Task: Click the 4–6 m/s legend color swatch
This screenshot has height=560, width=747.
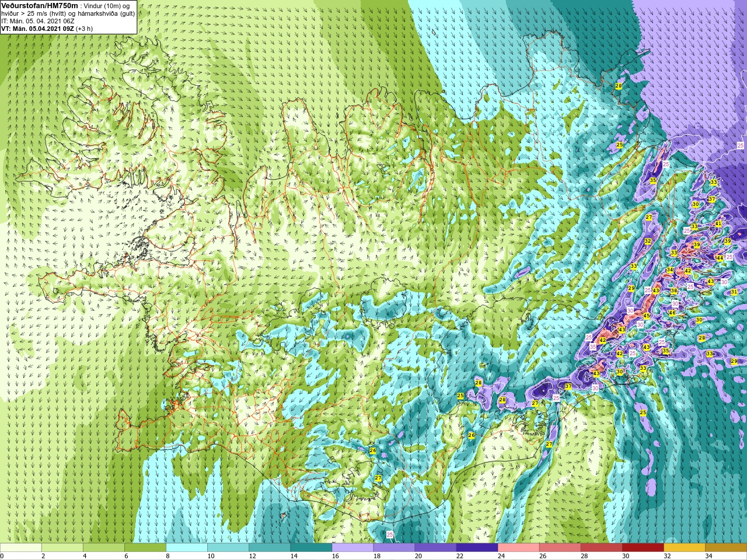Action: coord(104,548)
